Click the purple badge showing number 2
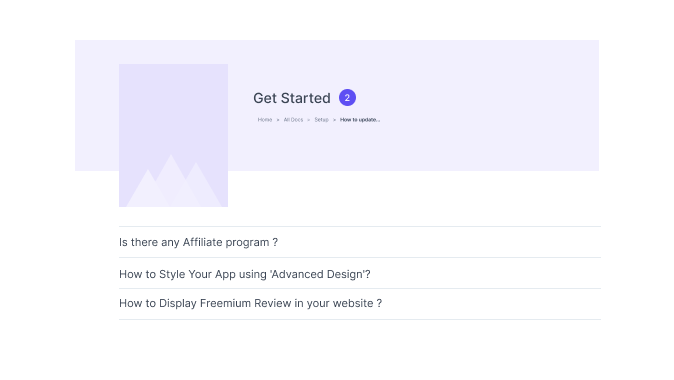The width and height of the screenshot is (674, 380). [x=347, y=98]
